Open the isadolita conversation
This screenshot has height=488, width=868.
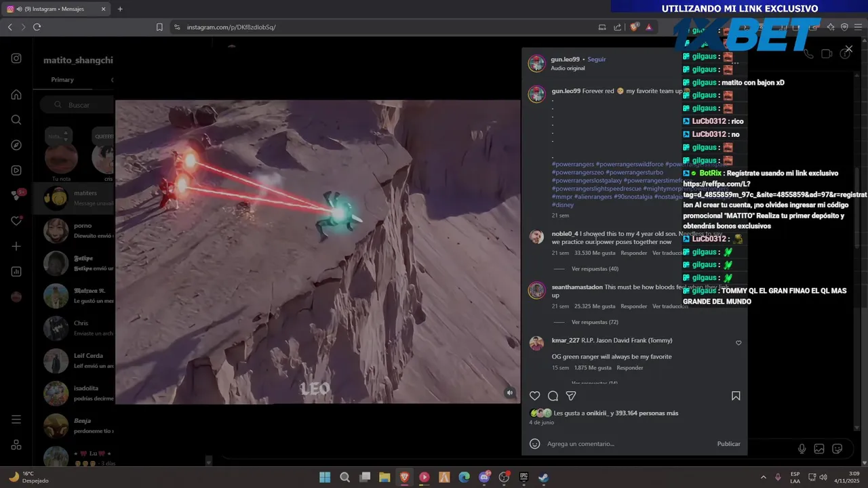point(74,393)
